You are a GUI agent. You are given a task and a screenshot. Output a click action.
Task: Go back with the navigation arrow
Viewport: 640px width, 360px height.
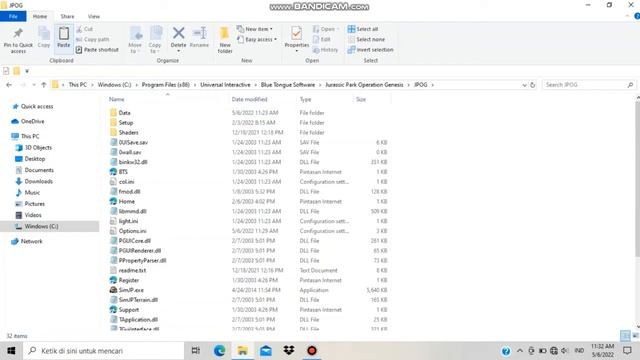click(x=9, y=85)
